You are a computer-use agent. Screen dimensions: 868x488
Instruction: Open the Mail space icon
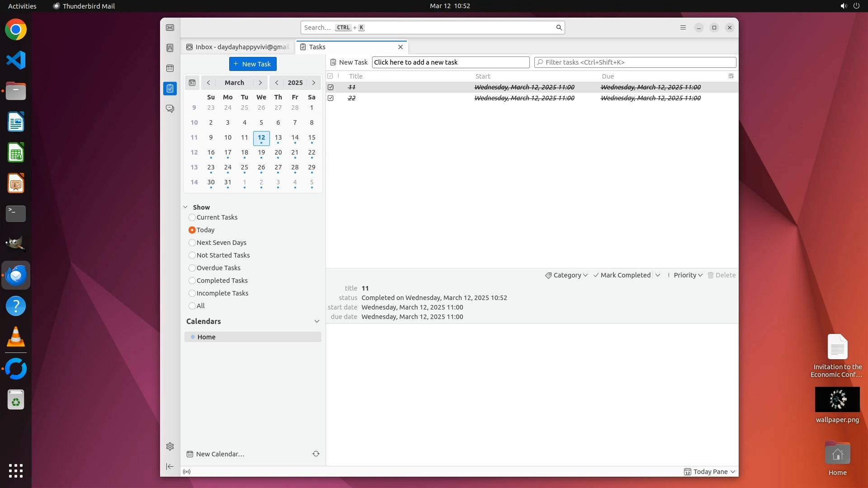click(170, 28)
